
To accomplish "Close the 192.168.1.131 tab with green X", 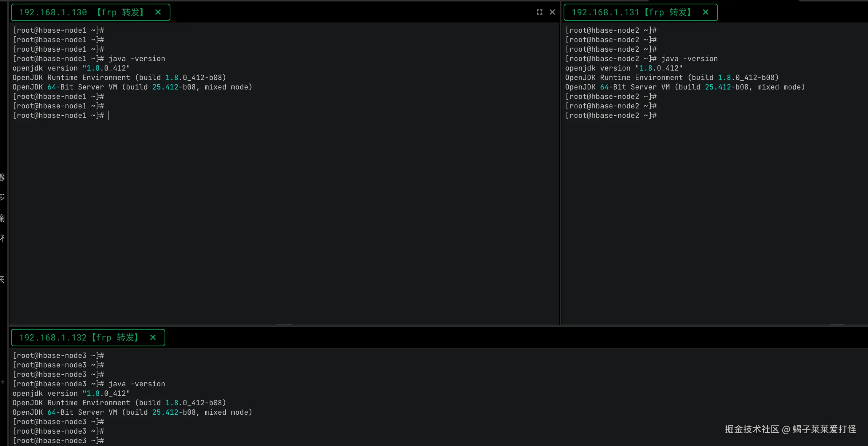I will [705, 12].
